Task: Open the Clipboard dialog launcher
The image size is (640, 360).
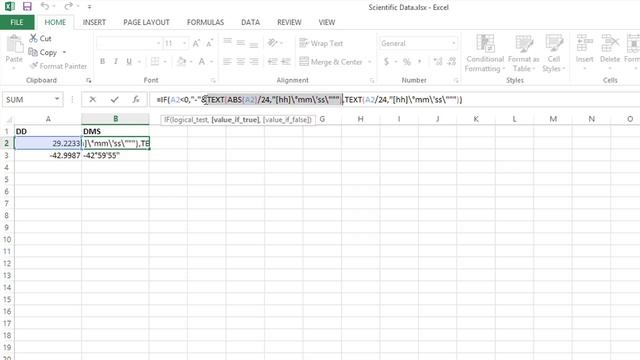Action: [89, 81]
